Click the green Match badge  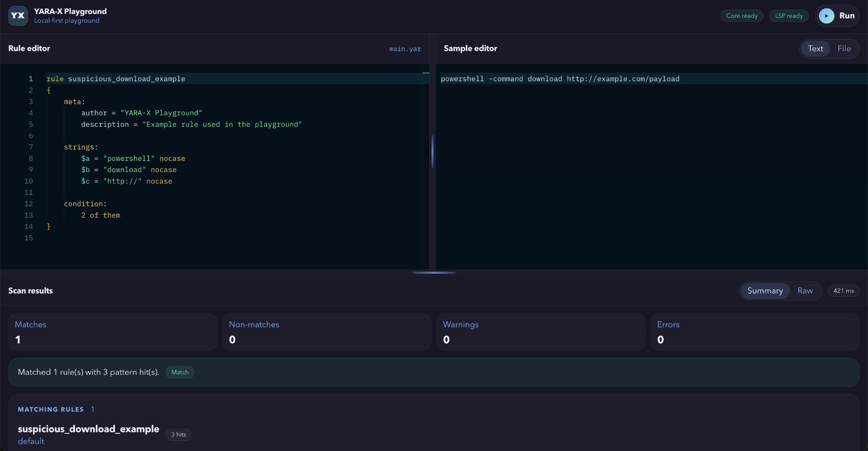[x=180, y=372]
